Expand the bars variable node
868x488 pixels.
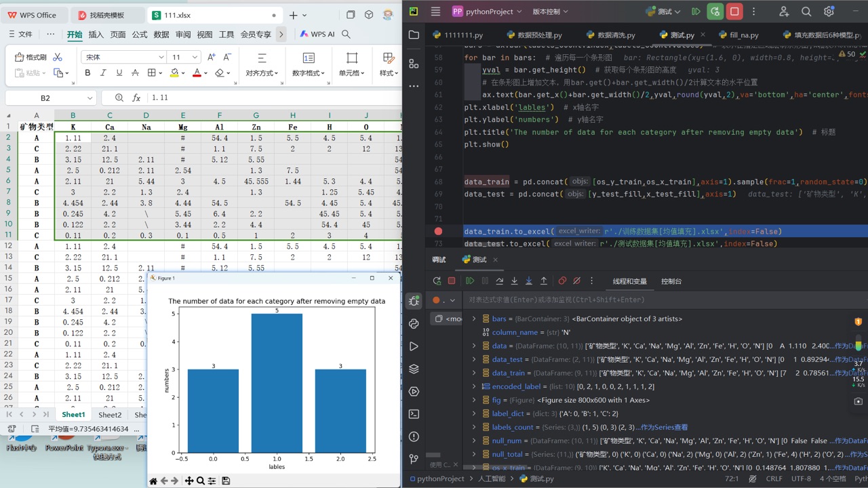click(474, 319)
